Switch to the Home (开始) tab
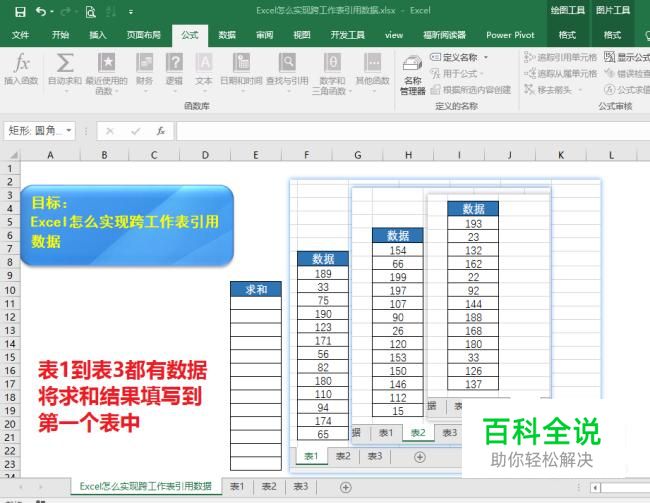 point(60,35)
